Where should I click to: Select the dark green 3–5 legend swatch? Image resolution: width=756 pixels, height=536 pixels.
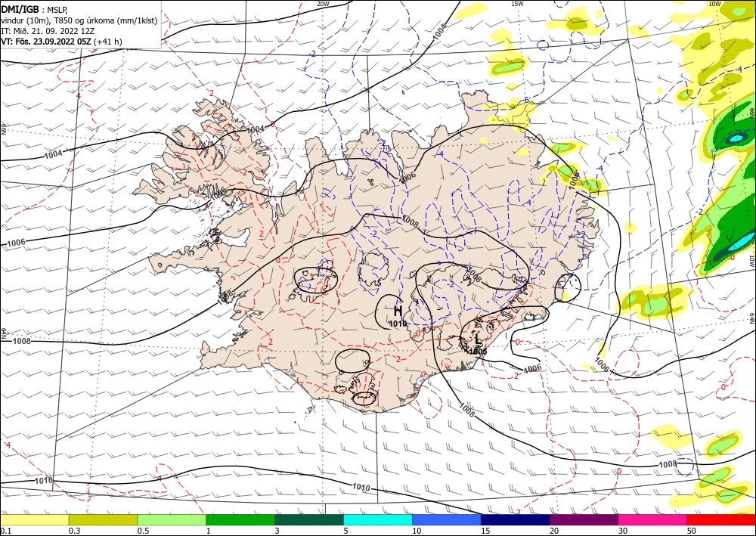(x=309, y=519)
